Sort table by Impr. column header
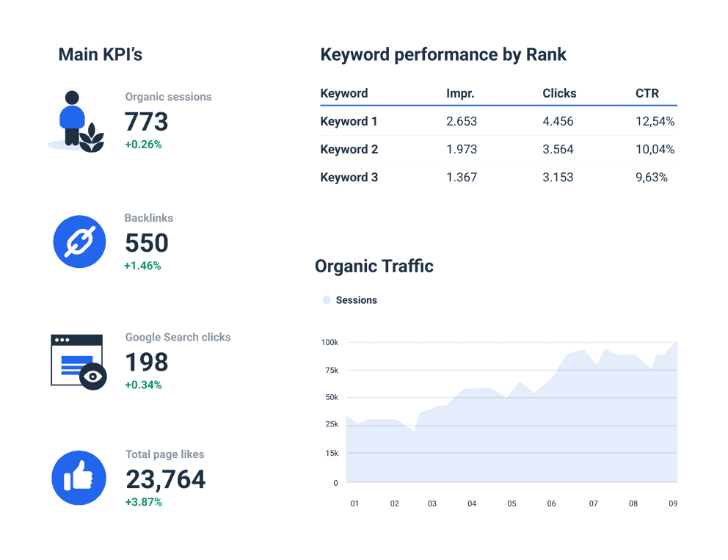728x560 pixels. pos(460,93)
